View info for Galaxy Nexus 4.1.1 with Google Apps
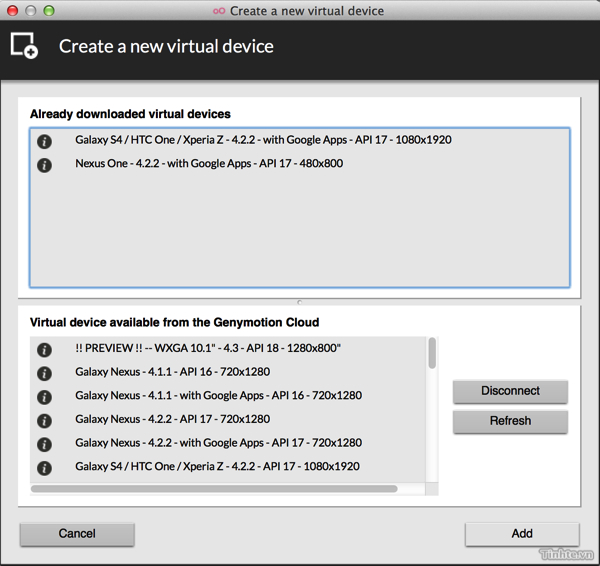 44,397
